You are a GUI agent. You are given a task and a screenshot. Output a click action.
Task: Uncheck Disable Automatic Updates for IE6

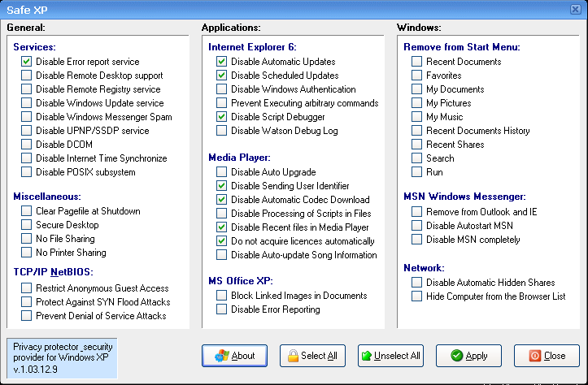click(222, 62)
